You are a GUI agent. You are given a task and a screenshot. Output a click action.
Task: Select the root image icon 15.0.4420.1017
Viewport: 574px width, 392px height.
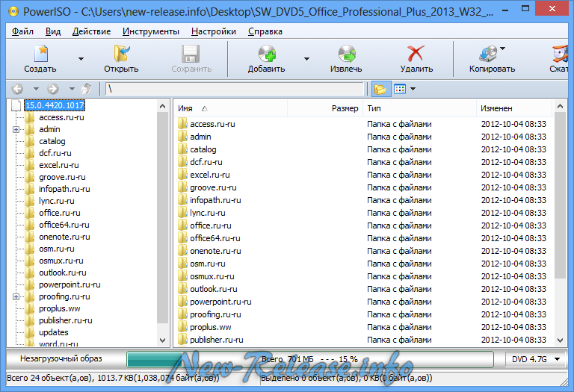(16, 105)
